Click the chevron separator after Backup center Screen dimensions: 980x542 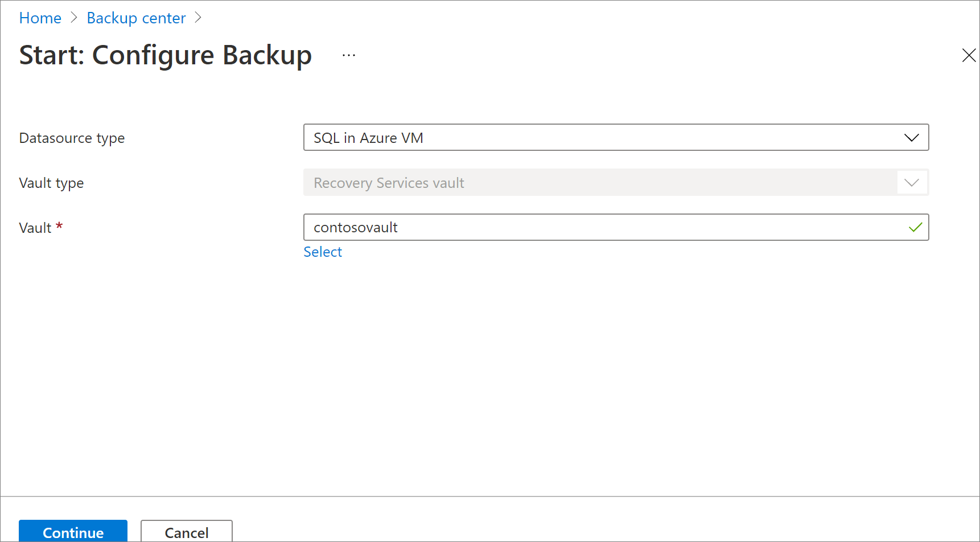coord(198,18)
